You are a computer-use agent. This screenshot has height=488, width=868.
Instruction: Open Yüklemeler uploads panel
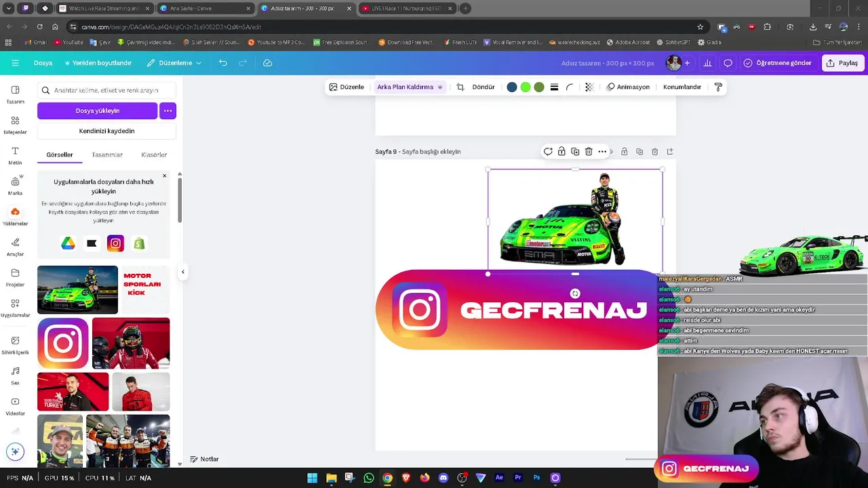(x=15, y=217)
